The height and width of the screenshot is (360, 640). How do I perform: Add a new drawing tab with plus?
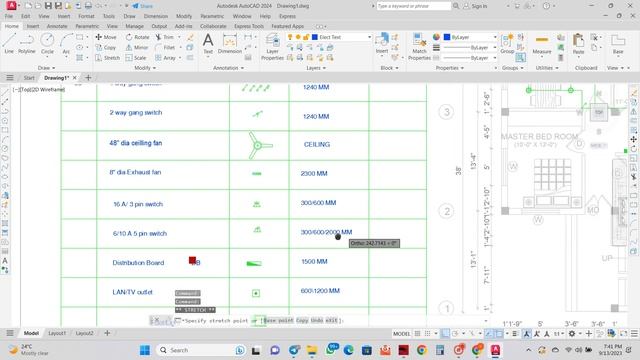point(88,78)
